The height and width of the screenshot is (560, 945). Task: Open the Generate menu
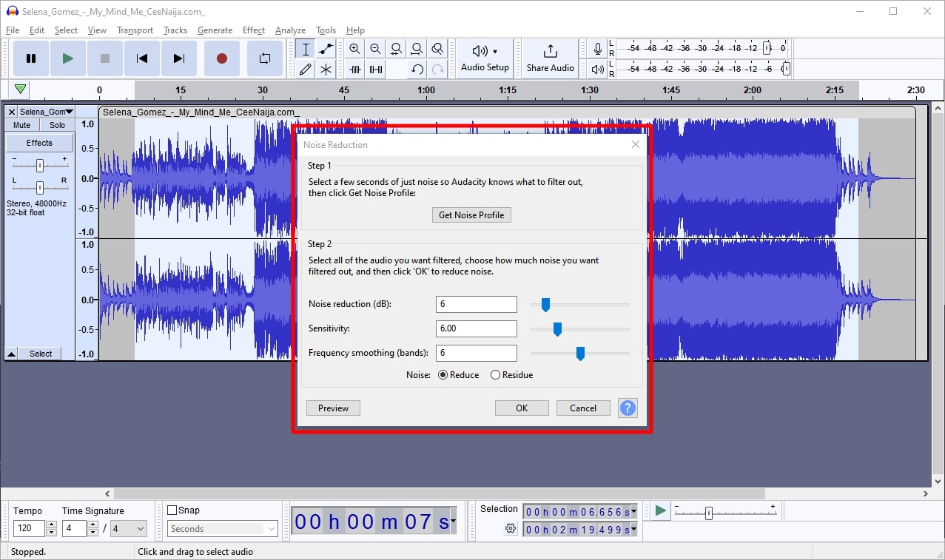coord(215,30)
